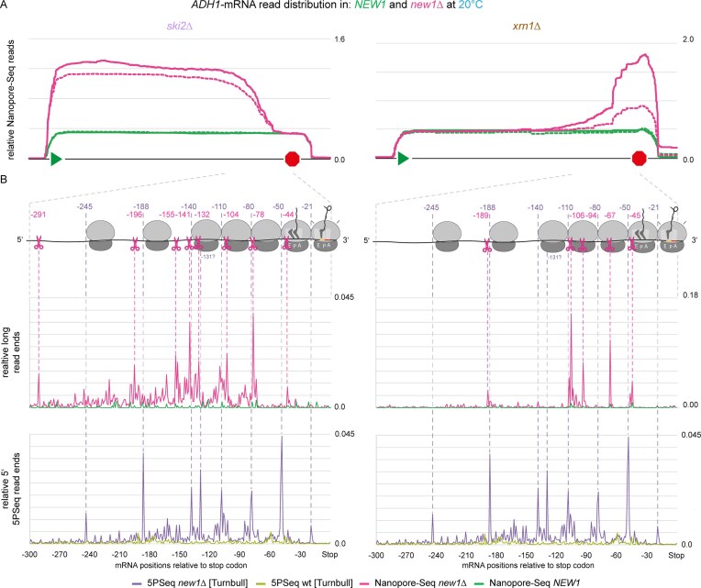
Task: Select the scissors icon below the -155 label
Action: tap(176, 244)
